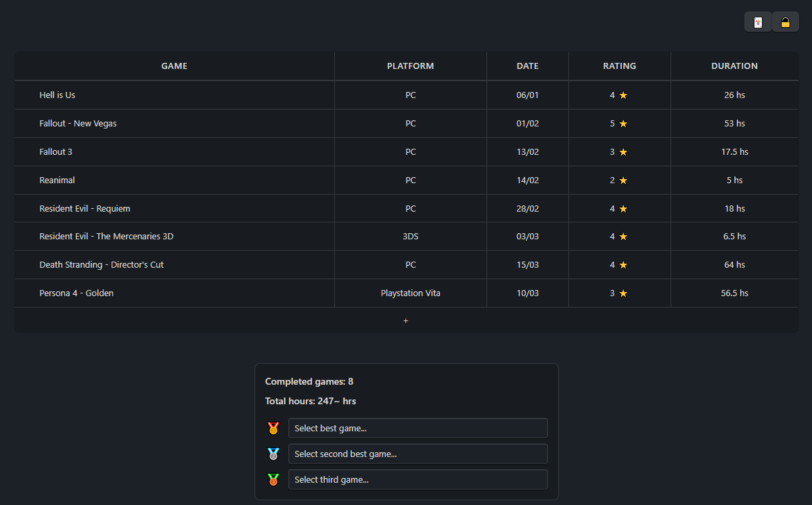812x505 pixels.
Task: Select the 'Fallout - New Vegas' game cell
Action: [x=175, y=124]
